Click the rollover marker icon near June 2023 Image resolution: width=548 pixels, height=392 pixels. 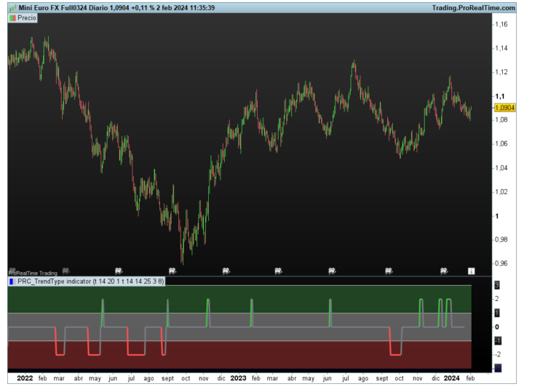point(332,271)
